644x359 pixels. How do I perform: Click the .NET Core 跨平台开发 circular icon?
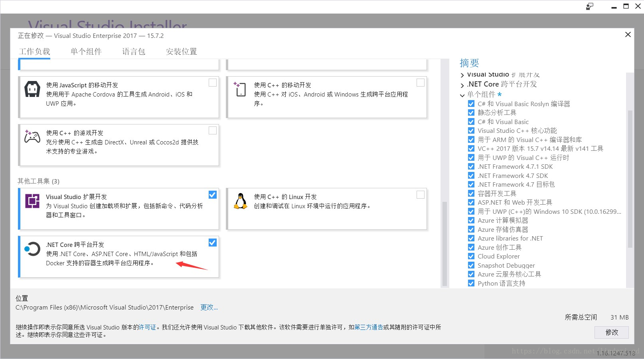pyautogui.click(x=32, y=249)
